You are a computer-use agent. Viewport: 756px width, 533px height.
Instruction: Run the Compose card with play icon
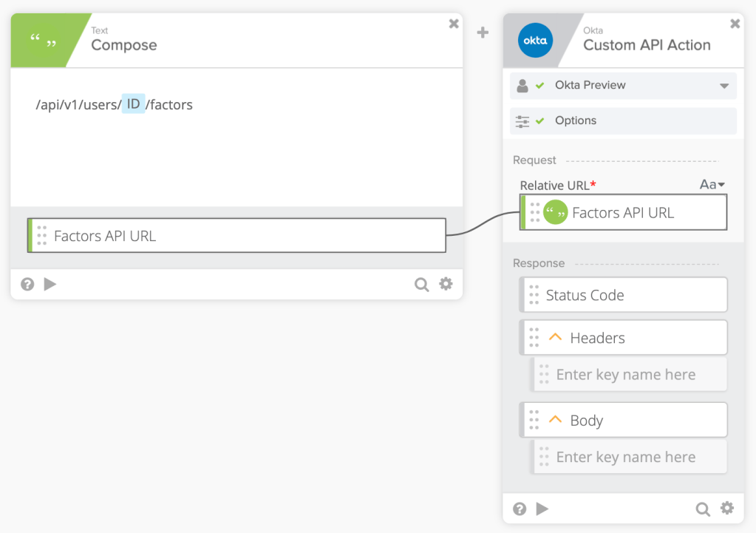[x=50, y=284]
